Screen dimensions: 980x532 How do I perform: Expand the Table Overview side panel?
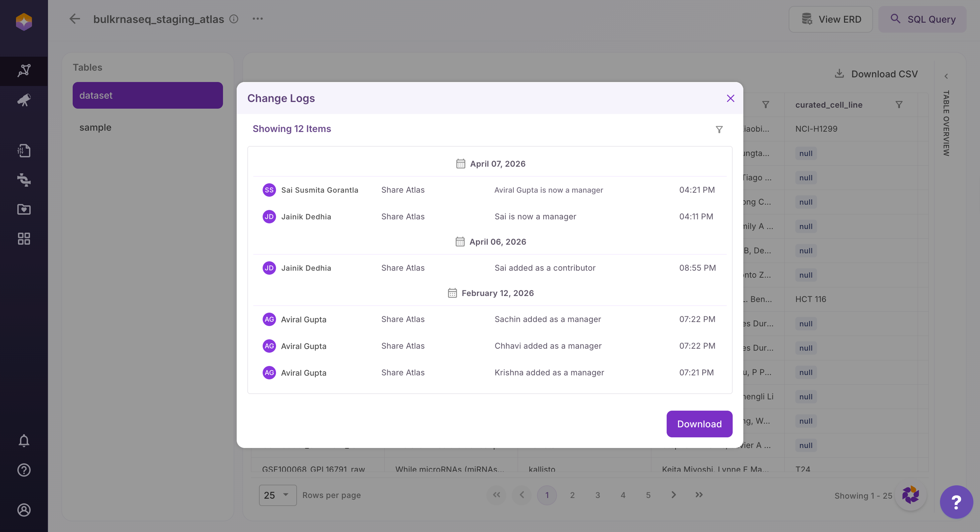(x=946, y=76)
